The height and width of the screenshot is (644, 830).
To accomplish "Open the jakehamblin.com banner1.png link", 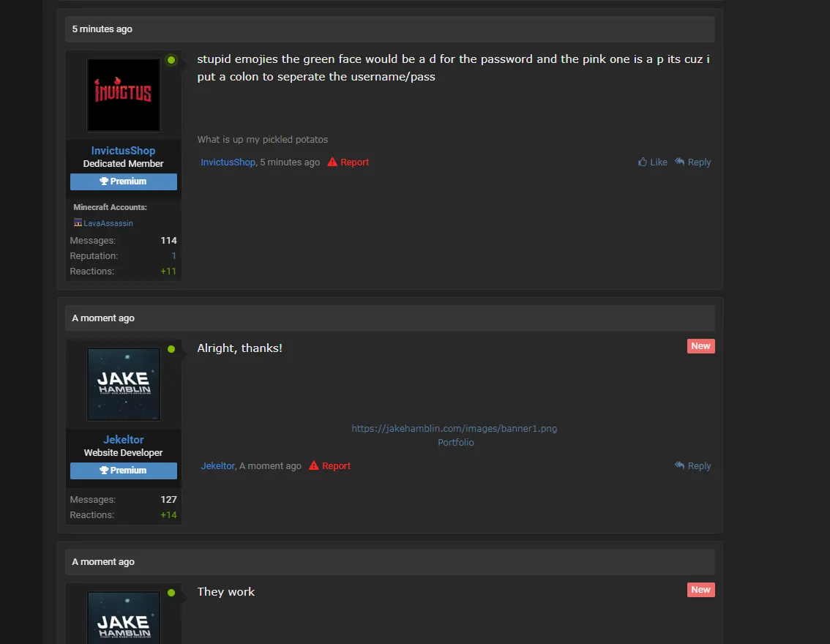I will point(454,429).
